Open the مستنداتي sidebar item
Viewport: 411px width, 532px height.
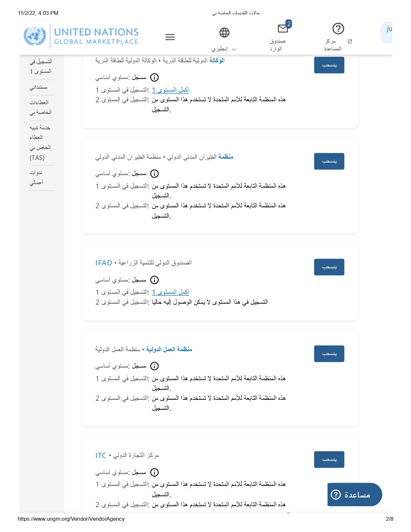pos(39,87)
